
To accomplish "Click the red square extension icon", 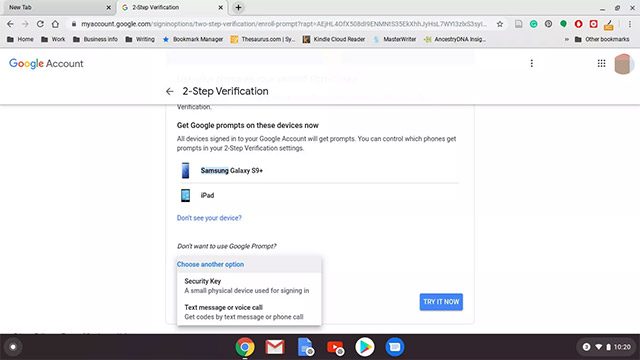I will 593,24.
